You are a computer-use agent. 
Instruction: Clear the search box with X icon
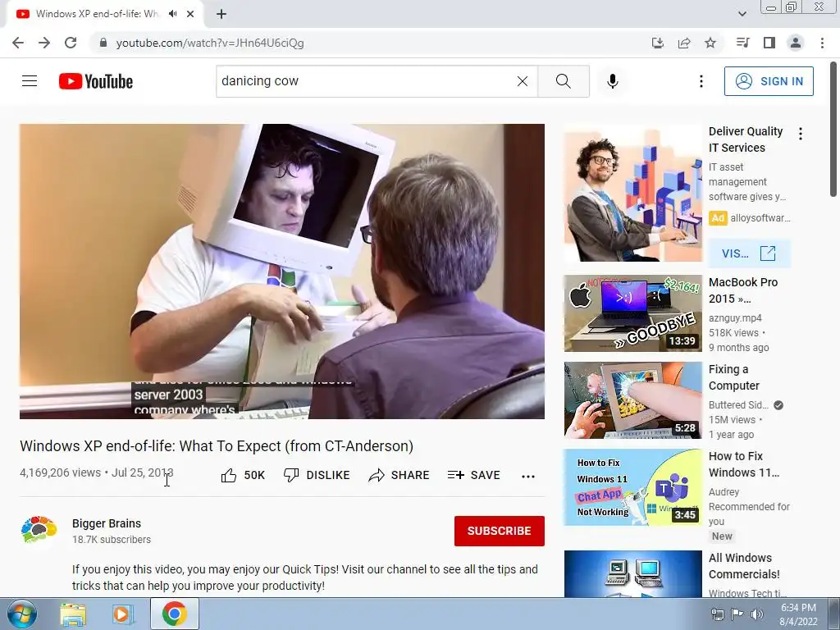[523, 81]
